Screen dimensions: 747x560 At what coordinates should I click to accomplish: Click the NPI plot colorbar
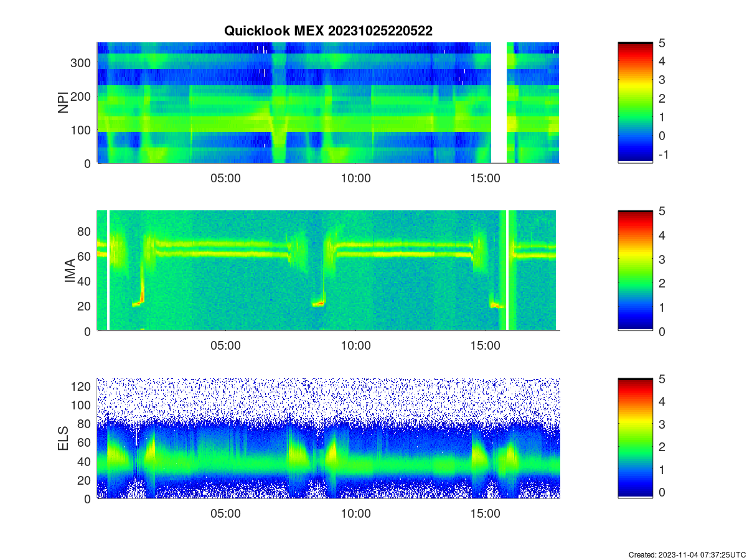(x=635, y=103)
